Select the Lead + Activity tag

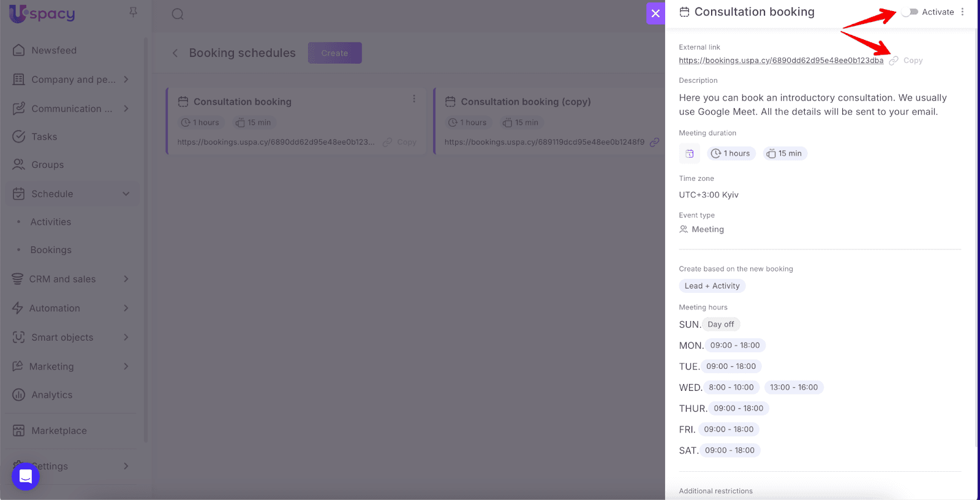pyautogui.click(x=712, y=286)
